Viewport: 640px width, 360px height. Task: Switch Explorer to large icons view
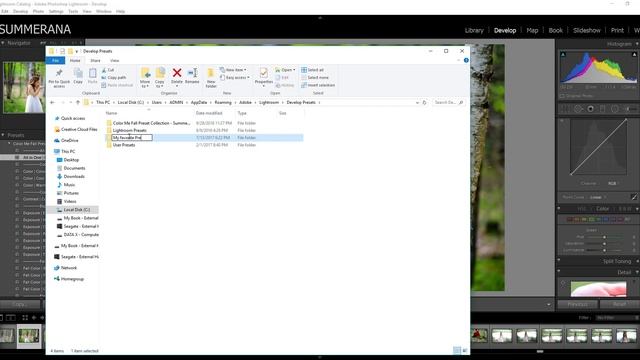click(x=465, y=351)
